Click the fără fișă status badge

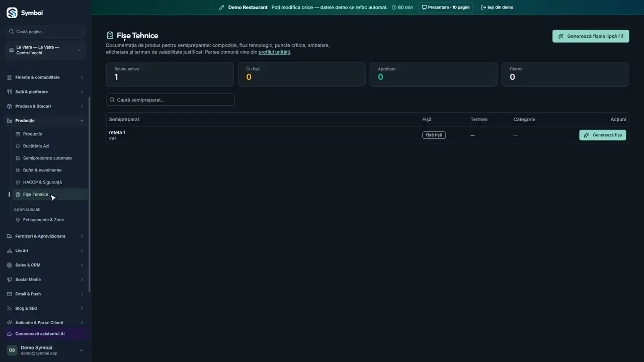(434, 135)
